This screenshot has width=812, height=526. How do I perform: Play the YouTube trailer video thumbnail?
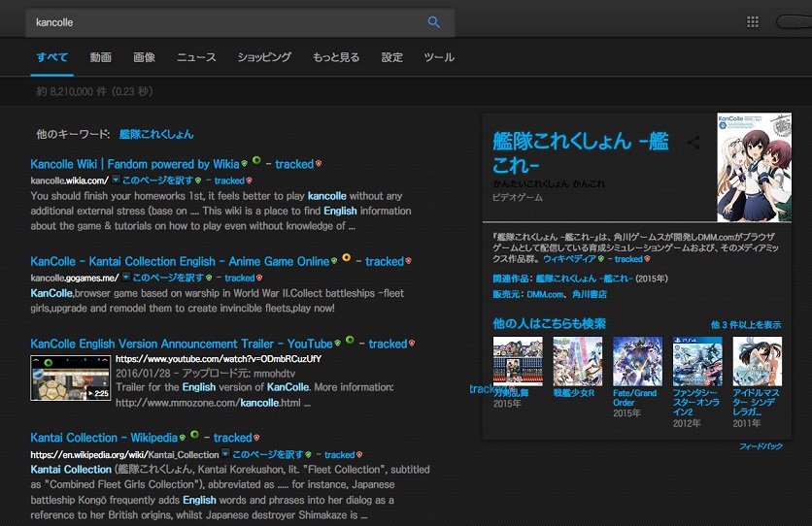(71, 378)
